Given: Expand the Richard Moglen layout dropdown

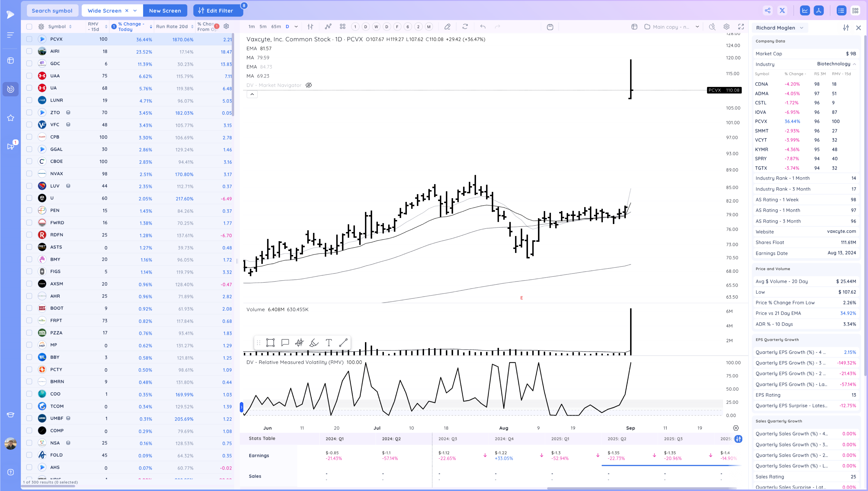Looking at the screenshot, I should click(x=802, y=28).
